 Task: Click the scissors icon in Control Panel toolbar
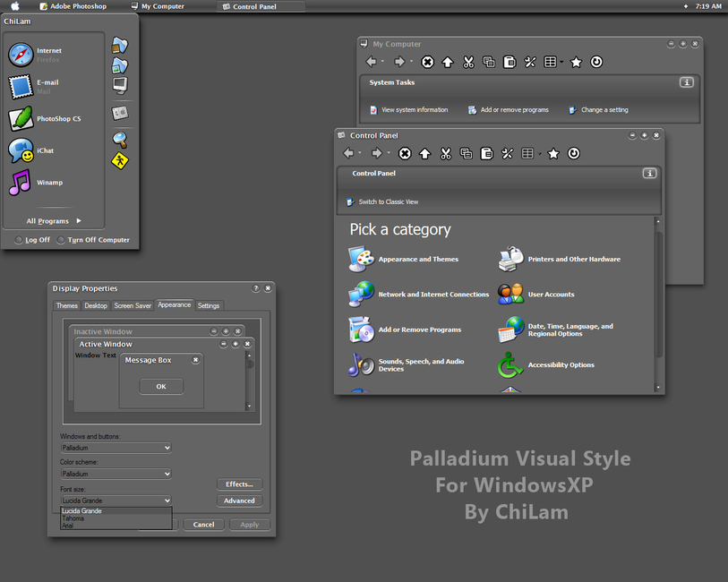click(446, 153)
